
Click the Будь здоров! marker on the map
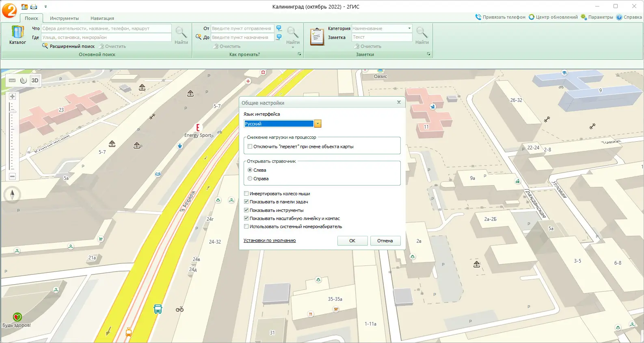(x=17, y=317)
